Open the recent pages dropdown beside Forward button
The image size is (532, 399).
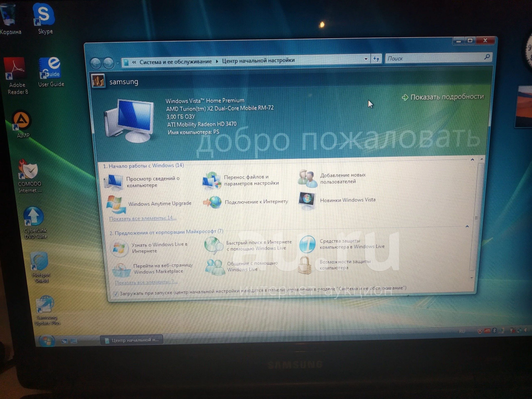pos(118,63)
